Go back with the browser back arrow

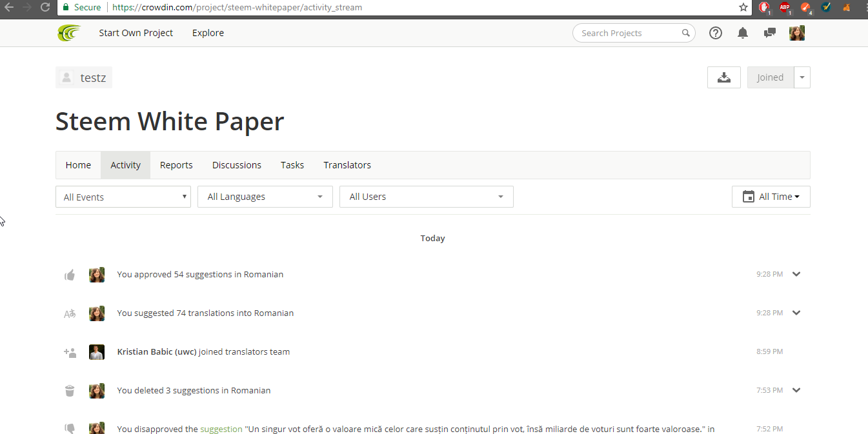point(9,7)
